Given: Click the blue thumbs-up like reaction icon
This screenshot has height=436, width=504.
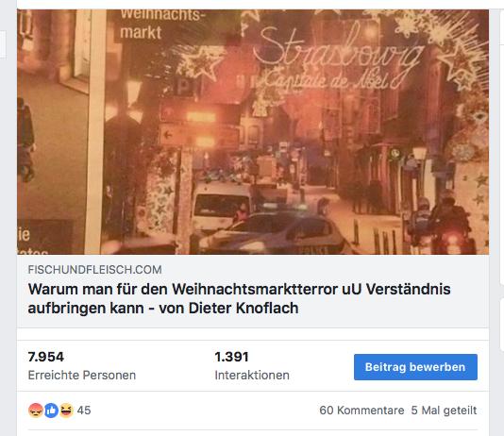Looking at the screenshot, I should coord(51,411).
